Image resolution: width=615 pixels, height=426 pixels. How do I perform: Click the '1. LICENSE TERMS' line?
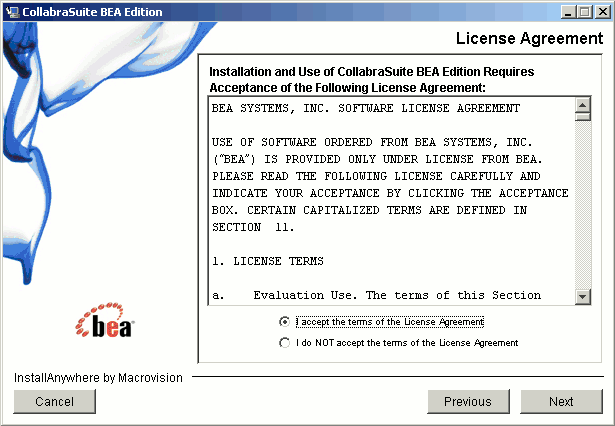(x=268, y=261)
